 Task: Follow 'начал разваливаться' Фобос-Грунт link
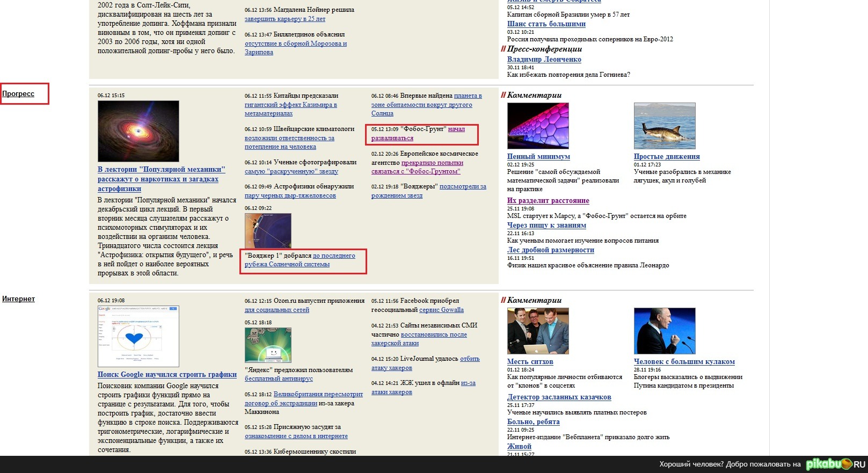[x=456, y=129]
